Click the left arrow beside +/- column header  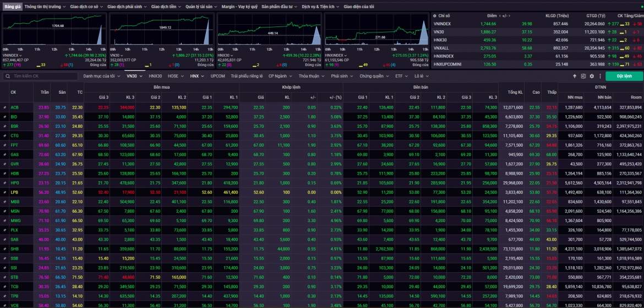pos(499,15)
